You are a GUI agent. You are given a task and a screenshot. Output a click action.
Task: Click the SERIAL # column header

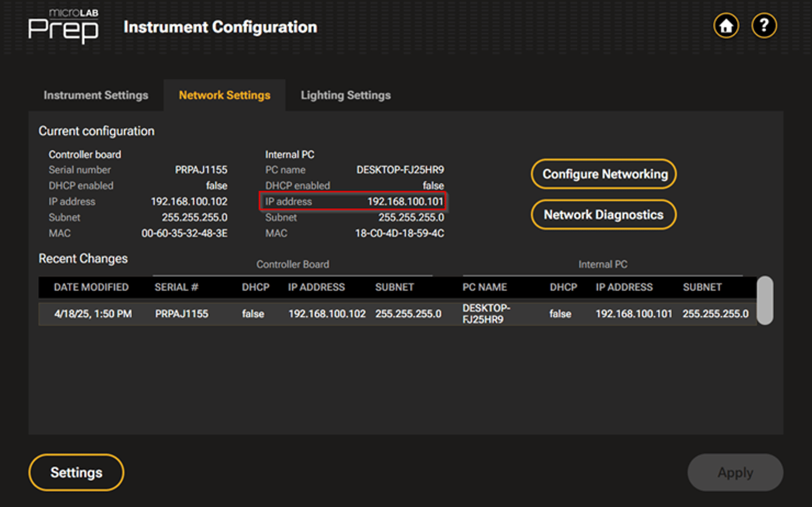pyautogui.click(x=176, y=287)
